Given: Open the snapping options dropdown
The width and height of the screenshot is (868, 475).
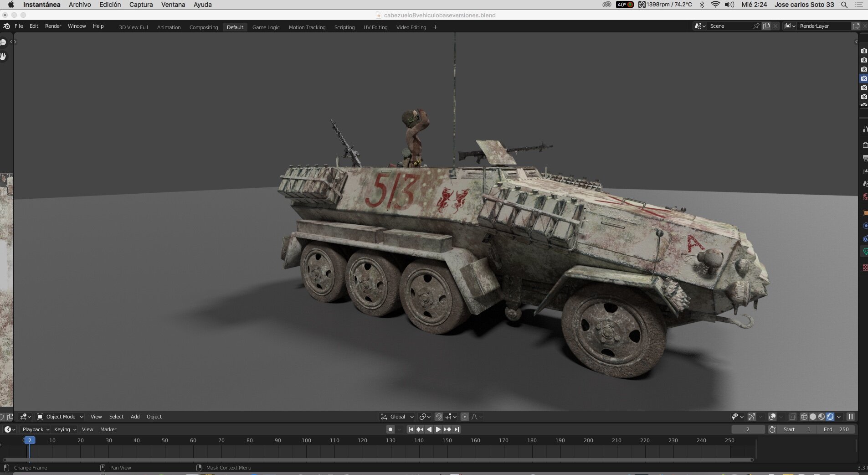Looking at the screenshot, I should pos(451,417).
